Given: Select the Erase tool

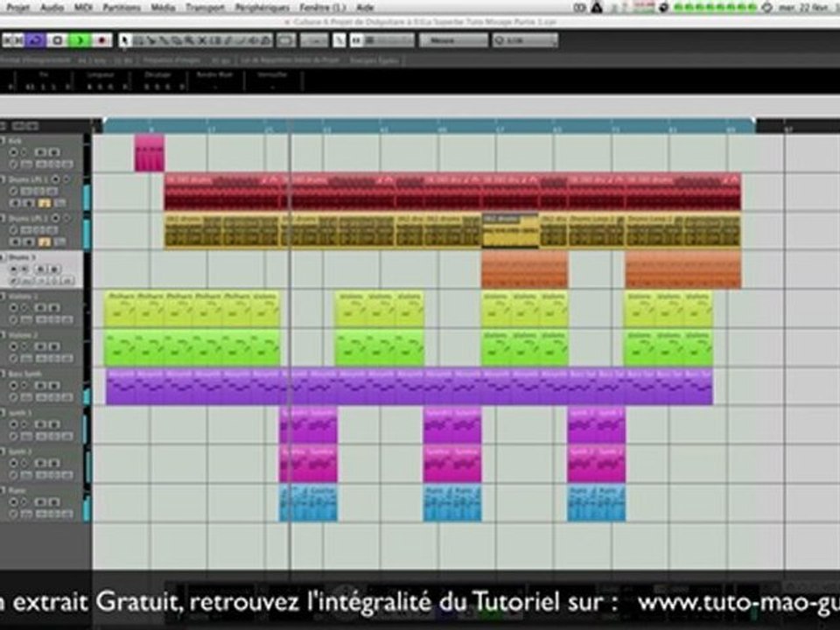Looking at the screenshot, I should tap(177, 40).
